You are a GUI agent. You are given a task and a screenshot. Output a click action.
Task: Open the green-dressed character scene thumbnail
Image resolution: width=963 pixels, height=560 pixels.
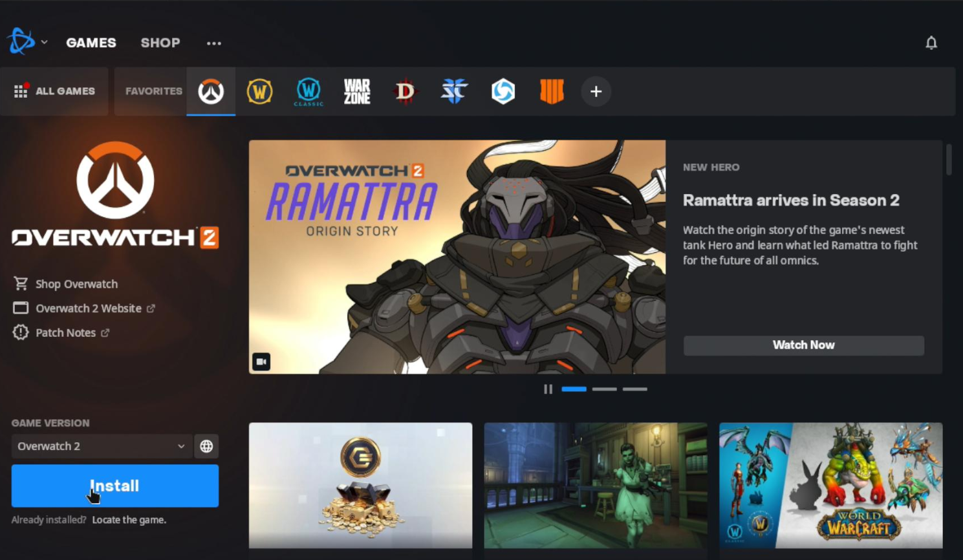click(596, 486)
